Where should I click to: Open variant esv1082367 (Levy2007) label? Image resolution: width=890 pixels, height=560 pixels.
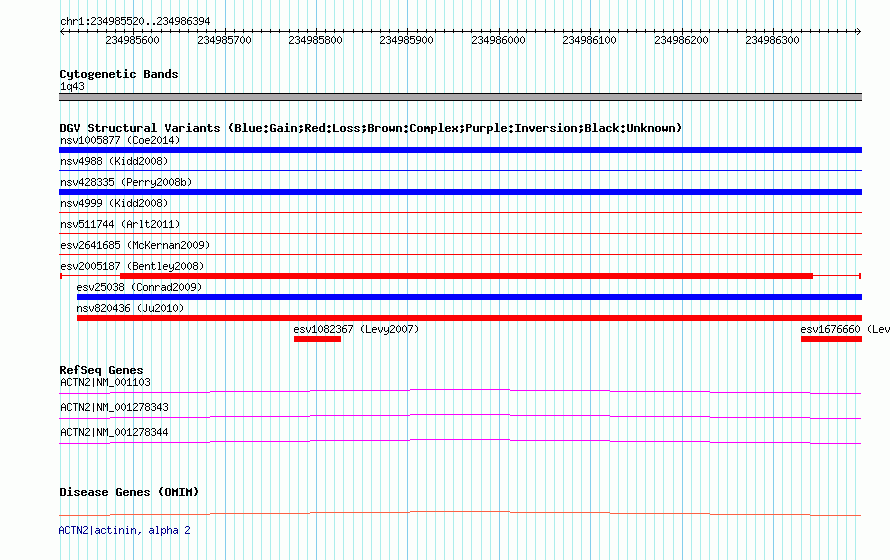coord(356,329)
